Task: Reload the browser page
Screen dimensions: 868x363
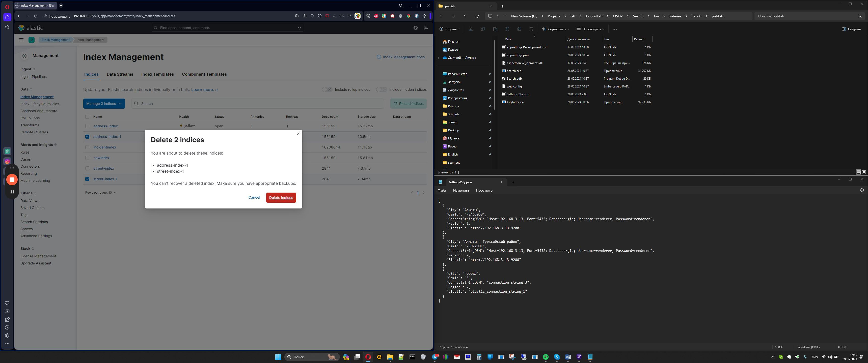Action: coord(36,16)
